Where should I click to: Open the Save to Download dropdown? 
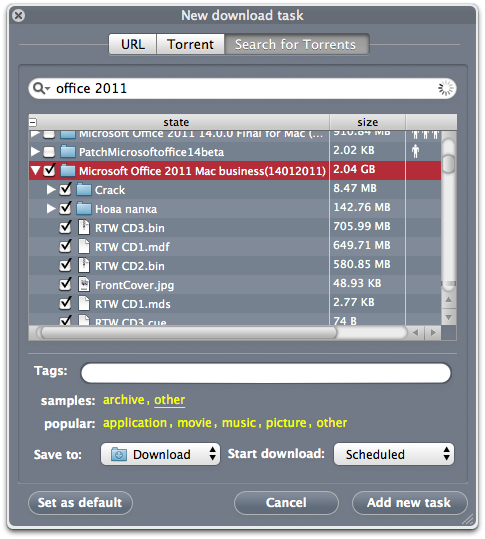click(160, 454)
